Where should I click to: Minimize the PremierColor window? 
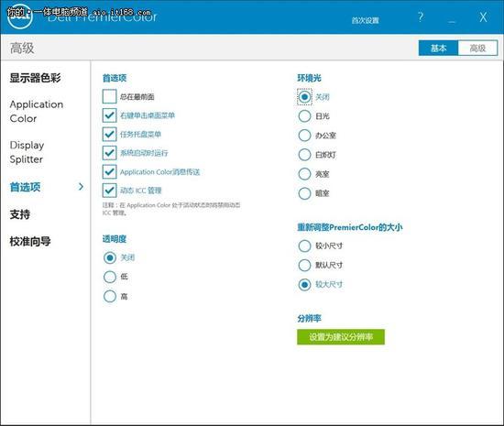[x=452, y=21]
